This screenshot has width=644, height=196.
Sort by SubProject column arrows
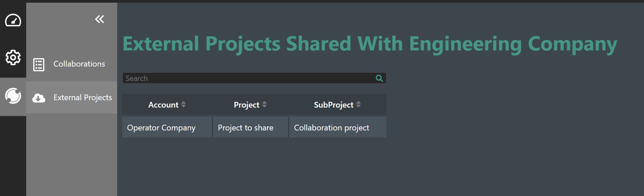click(x=358, y=105)
